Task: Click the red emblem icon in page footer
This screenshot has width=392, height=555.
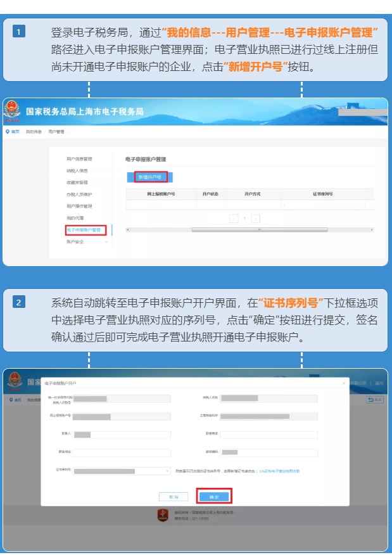Action: tap(163, 515)
